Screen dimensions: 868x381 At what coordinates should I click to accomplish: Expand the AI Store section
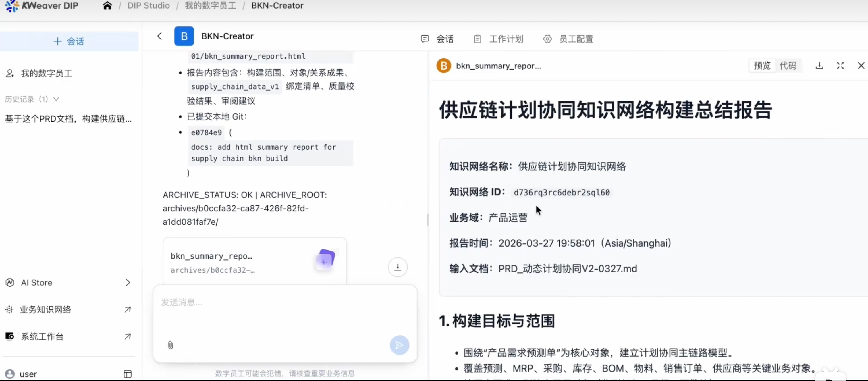pyautogui.click(x=127, y=282)
